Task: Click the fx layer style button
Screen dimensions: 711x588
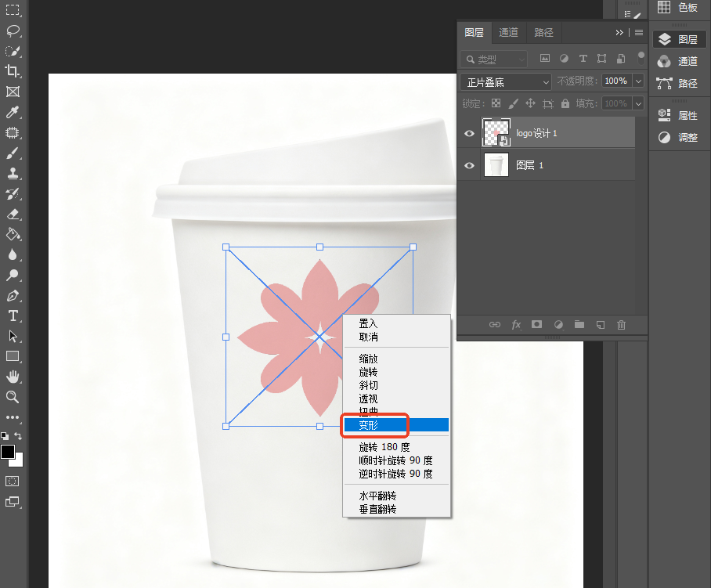Action: (x=516, y=325)
